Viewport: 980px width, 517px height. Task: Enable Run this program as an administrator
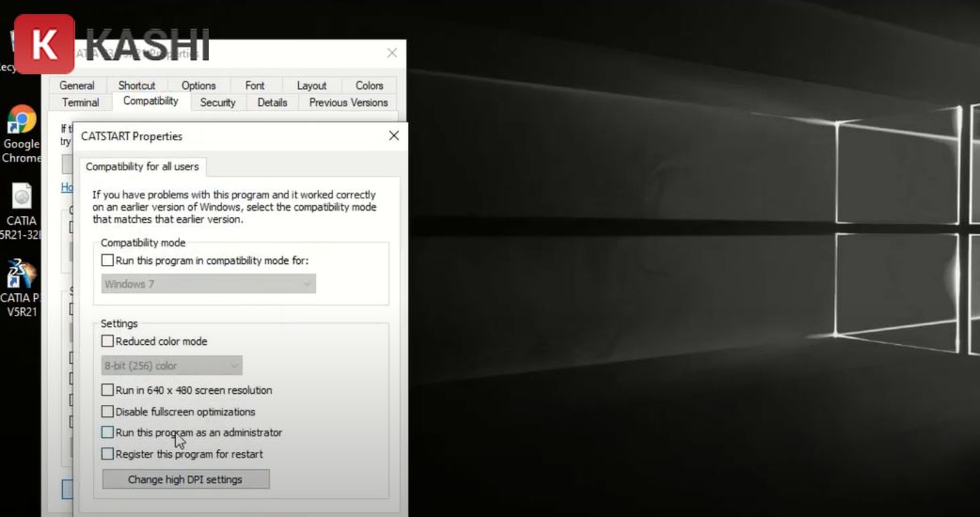pyautogui.click(x=107, y=432)
